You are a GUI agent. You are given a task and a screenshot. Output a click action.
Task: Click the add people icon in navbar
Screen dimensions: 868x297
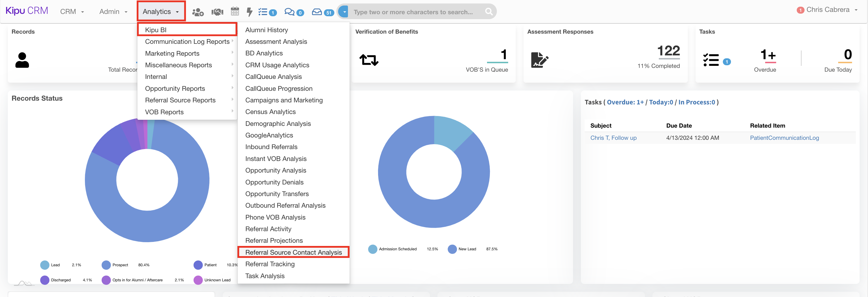click(x=198, y=12)
